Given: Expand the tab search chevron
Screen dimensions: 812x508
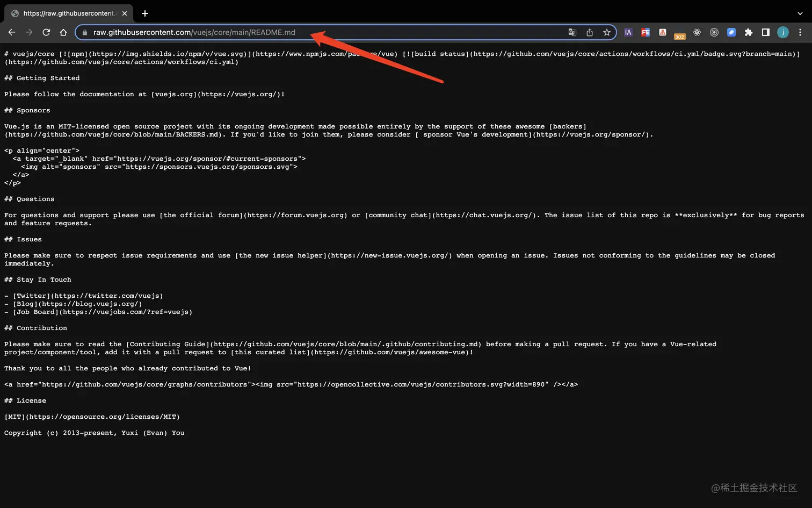Looking at the screenshot, I should click(x=800, y=13).
